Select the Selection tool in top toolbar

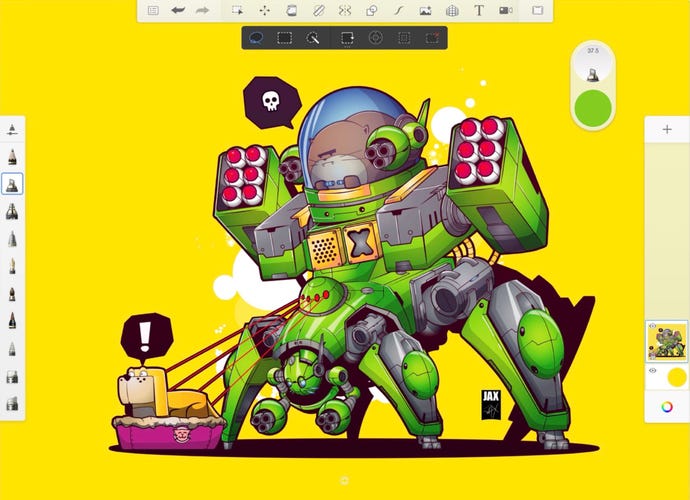click(238, 10)
